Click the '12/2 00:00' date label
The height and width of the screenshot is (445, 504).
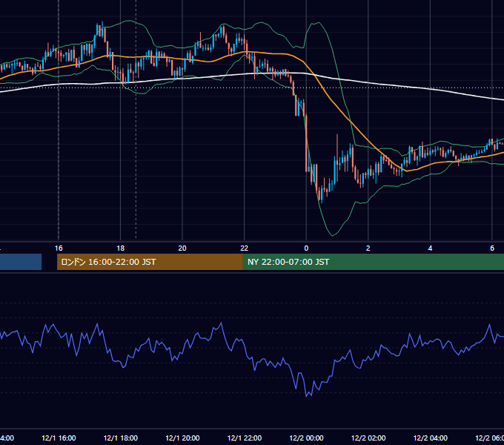[x=306, y=438]
